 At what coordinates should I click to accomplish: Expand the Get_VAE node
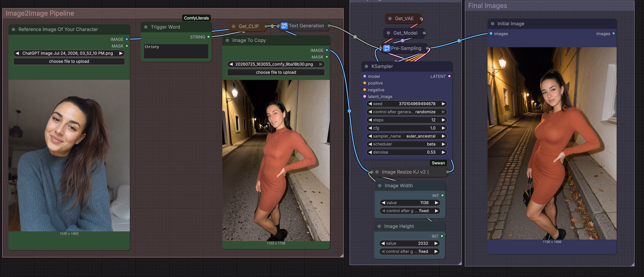pyautogui.click(x=390, y=18)
